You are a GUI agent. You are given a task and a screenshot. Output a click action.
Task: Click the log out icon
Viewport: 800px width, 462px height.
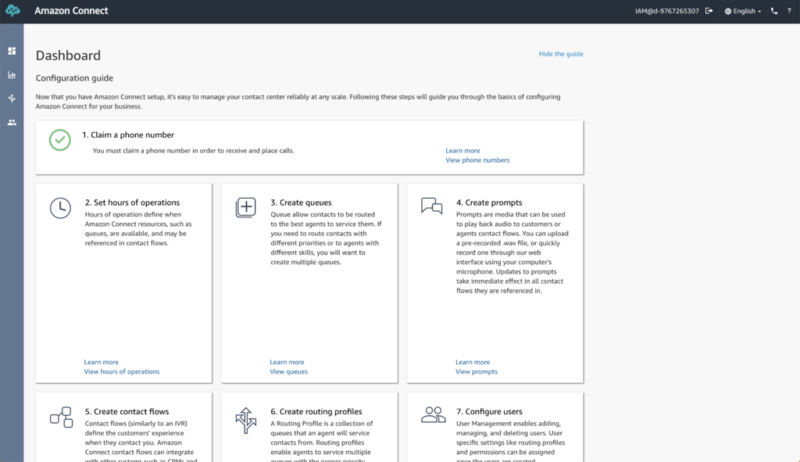point(709,11)
